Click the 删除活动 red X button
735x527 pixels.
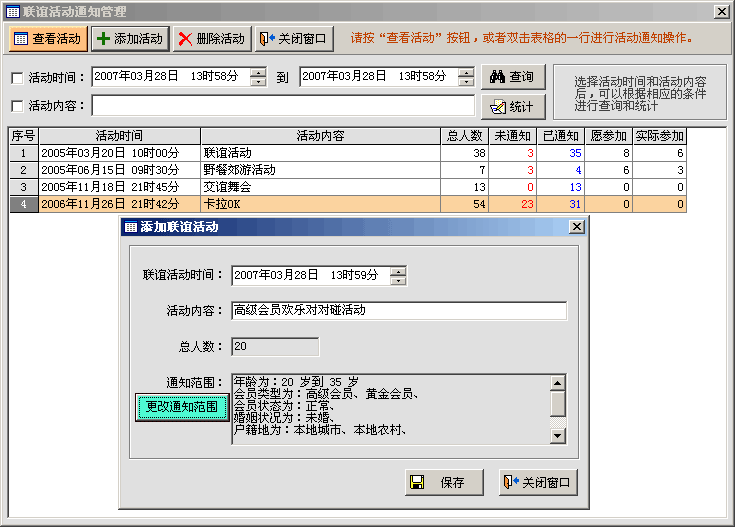(211, 39)
